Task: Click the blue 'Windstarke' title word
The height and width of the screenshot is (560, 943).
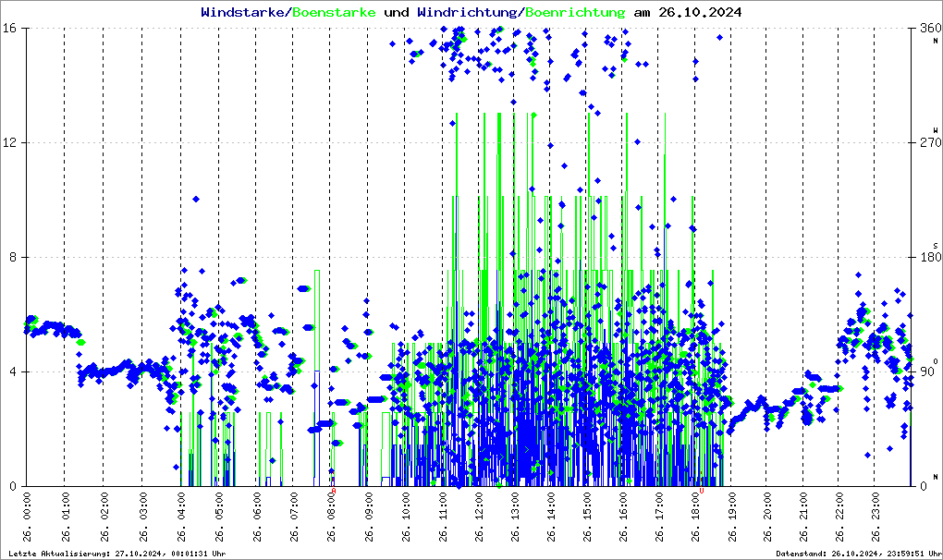Action: pos(242,12)
